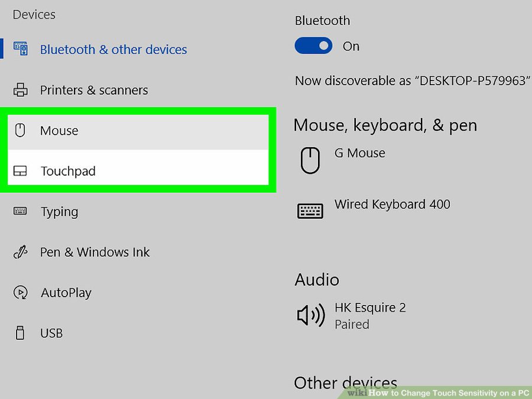Click the Bluetooth & other devices sidebar icon

[21, 49]
